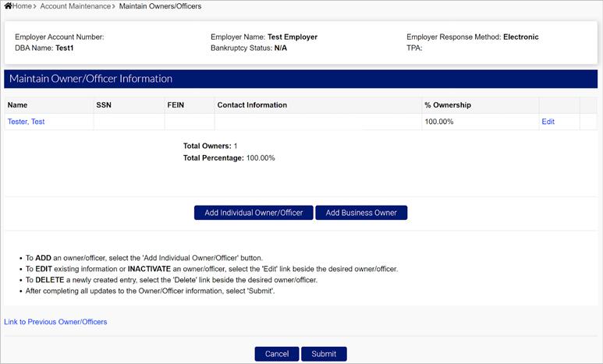Click the Contact Information column header
The width and height of the screenshot is (603, 364).
coord(252,104)
